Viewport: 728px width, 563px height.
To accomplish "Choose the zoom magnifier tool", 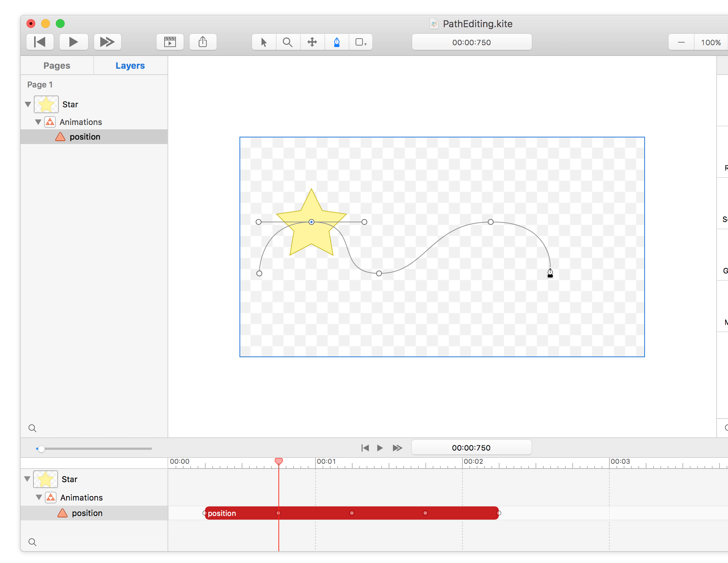I will click(x=288, y=42).
